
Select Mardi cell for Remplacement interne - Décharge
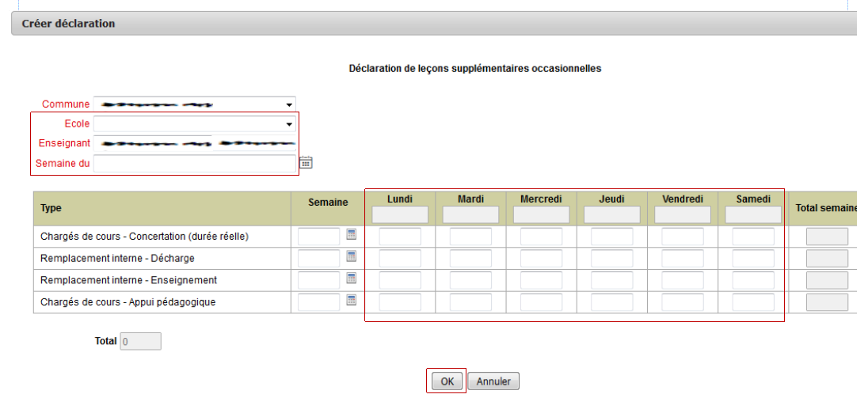[470, 258]
